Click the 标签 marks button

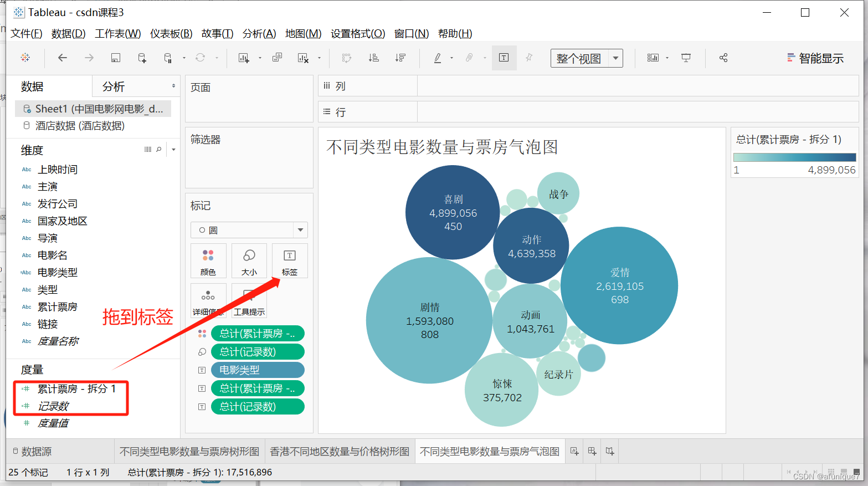(x=290, y=260)
